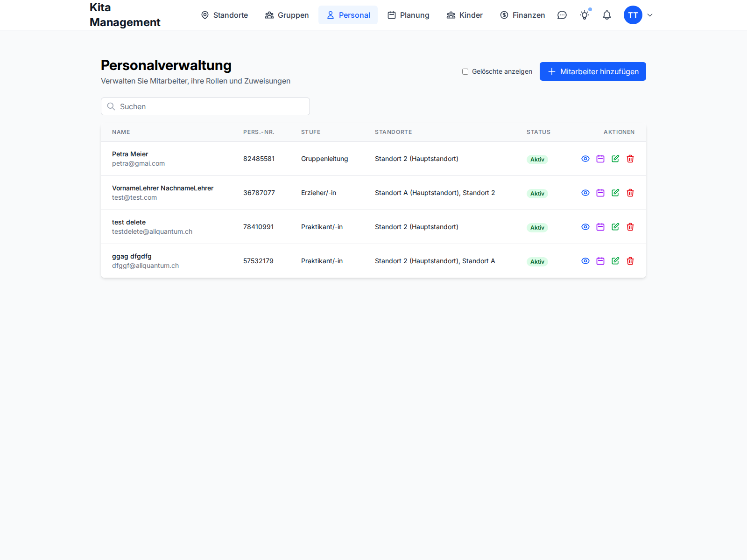The height and width of the screenshot is (560, 747).
Task: Click personnel number 57532179
Action: tap(258, 261)
